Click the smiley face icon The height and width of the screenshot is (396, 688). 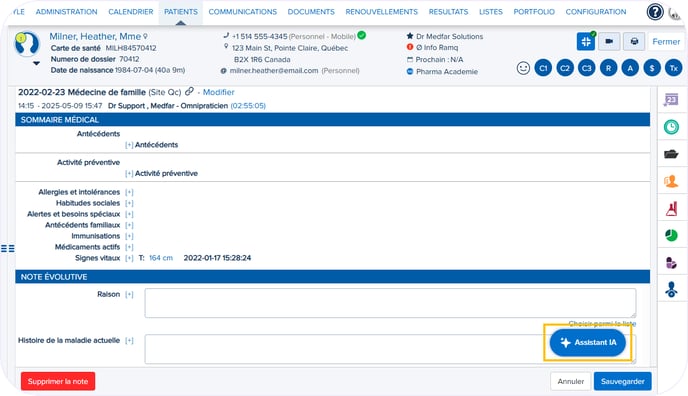523,68
